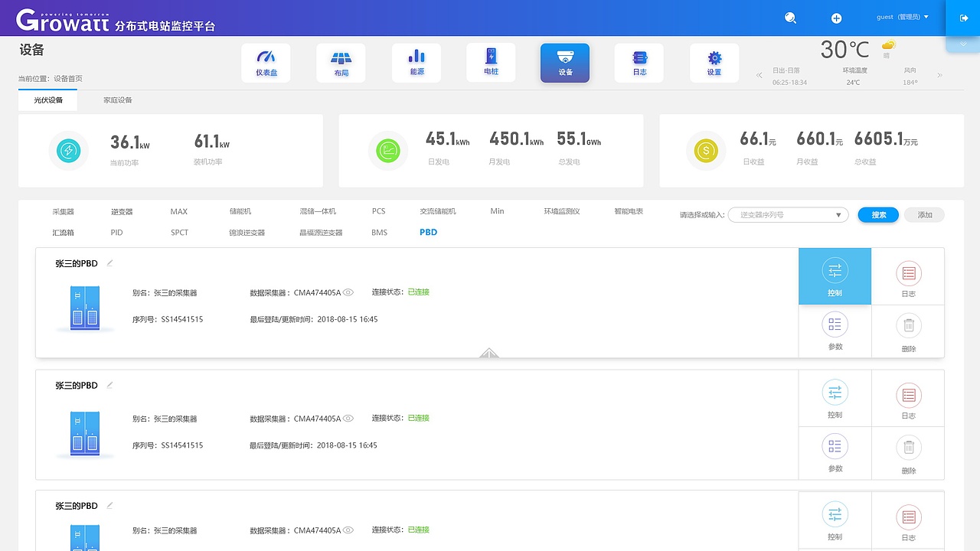Select the MAX device type
This screenshot has width=980, height=551.
pos(178,211)
